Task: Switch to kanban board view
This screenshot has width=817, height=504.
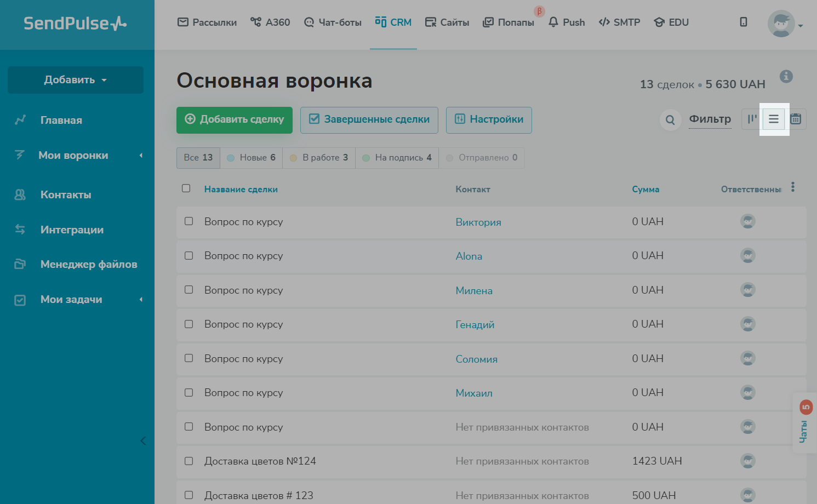Action: pos(752,119)
